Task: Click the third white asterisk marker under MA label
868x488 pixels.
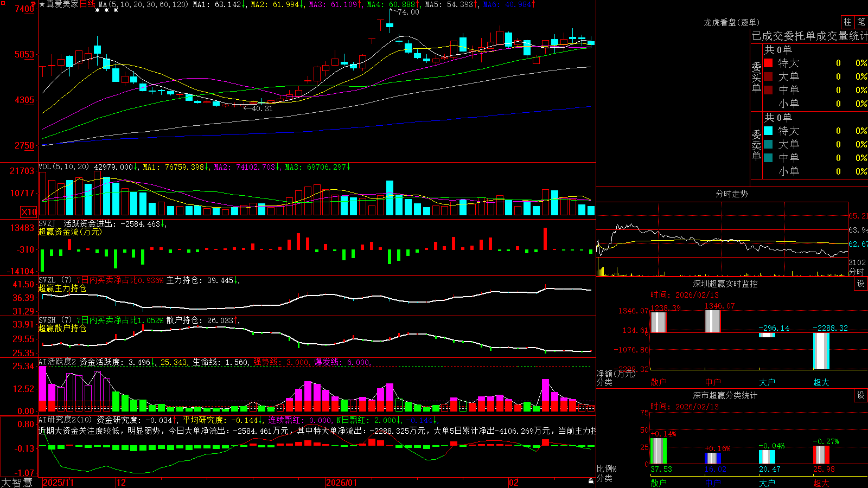Action: coord(116,10)
